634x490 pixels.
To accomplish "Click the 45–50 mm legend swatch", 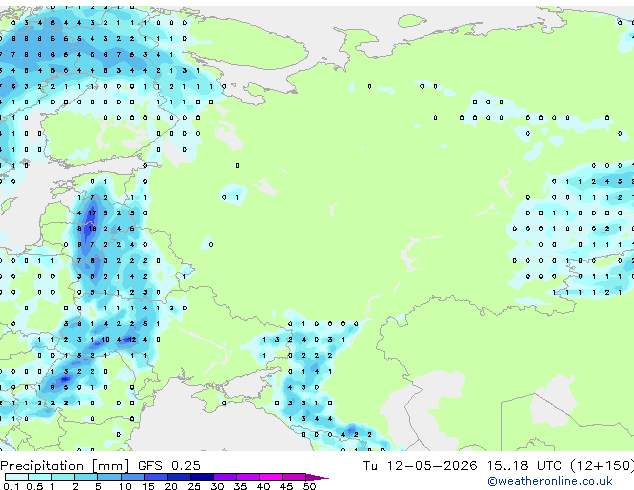I will click(294, 477).
